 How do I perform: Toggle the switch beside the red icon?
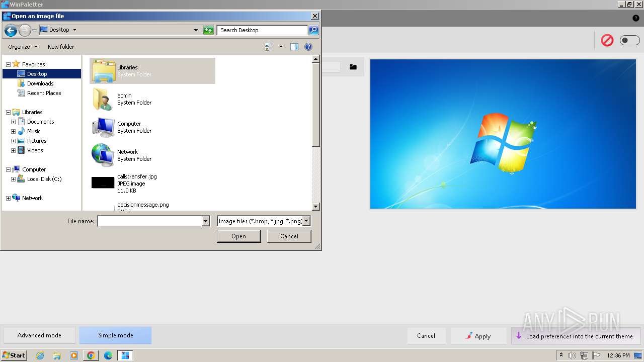(x=629, y=40)
